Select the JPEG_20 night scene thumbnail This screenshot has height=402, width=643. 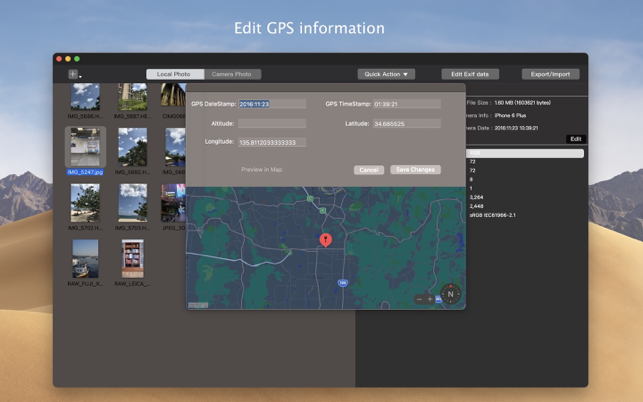coord(173,203)
